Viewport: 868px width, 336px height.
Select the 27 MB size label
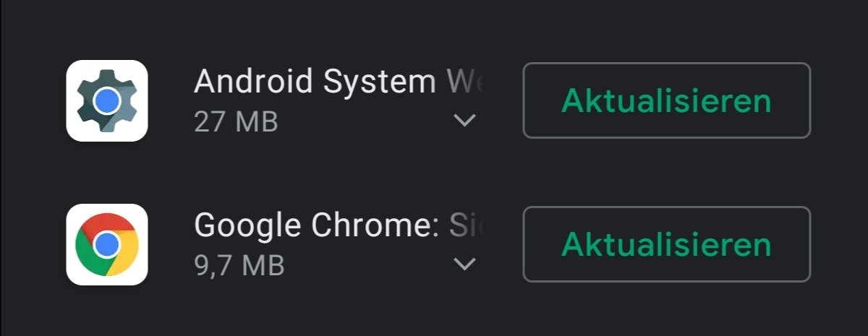click(236, 121)
